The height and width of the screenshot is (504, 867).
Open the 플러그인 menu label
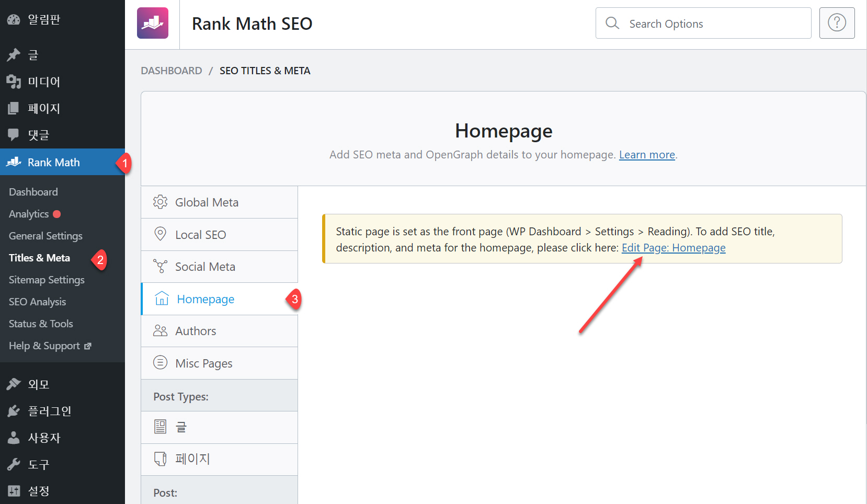click(x=50, y=411)
